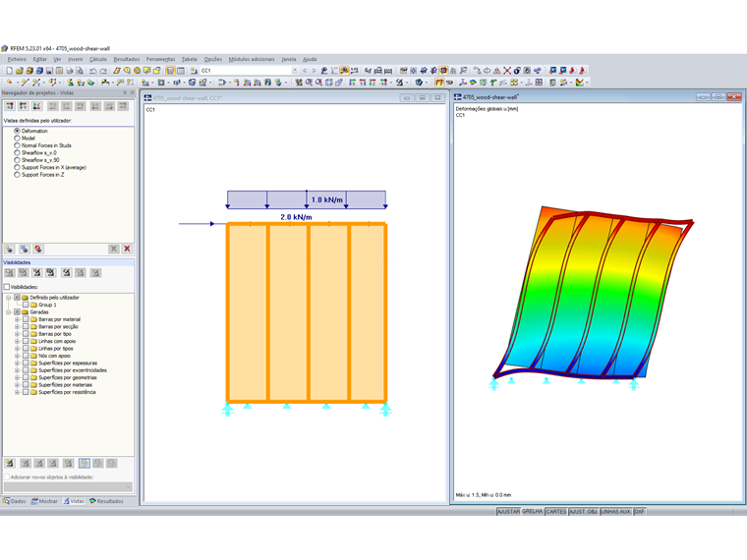Switch to the Mostrar navigator tab
Image resolution: width=747 pixels, height=560 pixels.
[x=44, y=501]
